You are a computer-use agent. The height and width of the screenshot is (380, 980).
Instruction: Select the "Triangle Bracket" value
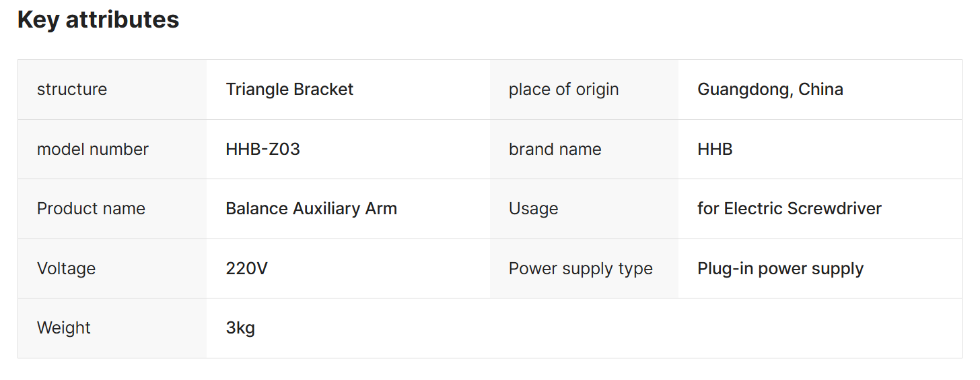point(289,90)
